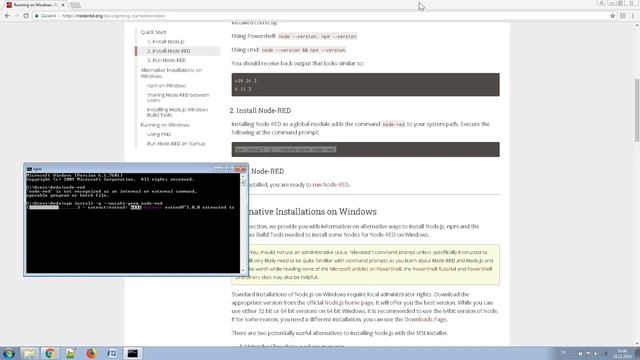Open Alternative Installations on Windows sidebar link
The width and height of the screenshot is (640, 360).
[x=171, y=73]
